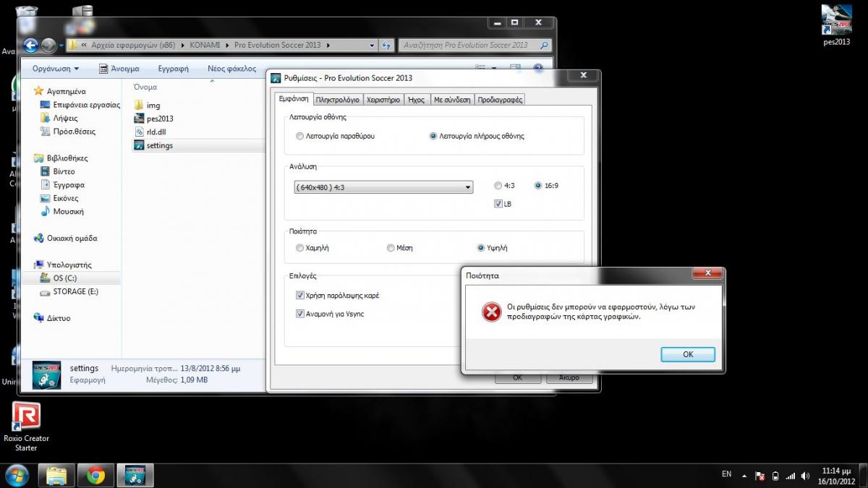Click the EN language indicator in tray
The image size is (868, 488).
point(726,474)
